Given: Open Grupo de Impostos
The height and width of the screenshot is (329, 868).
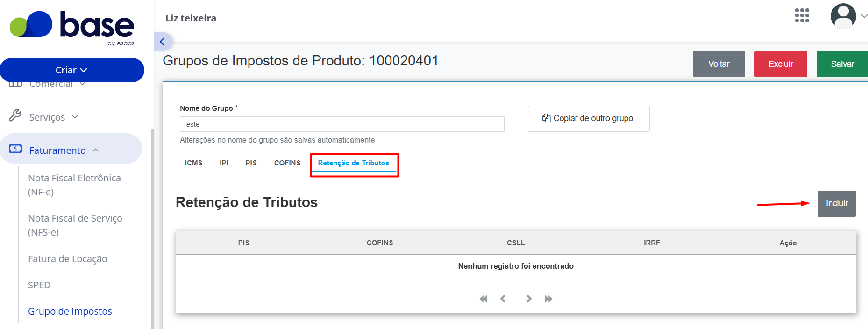Looking at the screenshot, I should [x=70, y=311].
